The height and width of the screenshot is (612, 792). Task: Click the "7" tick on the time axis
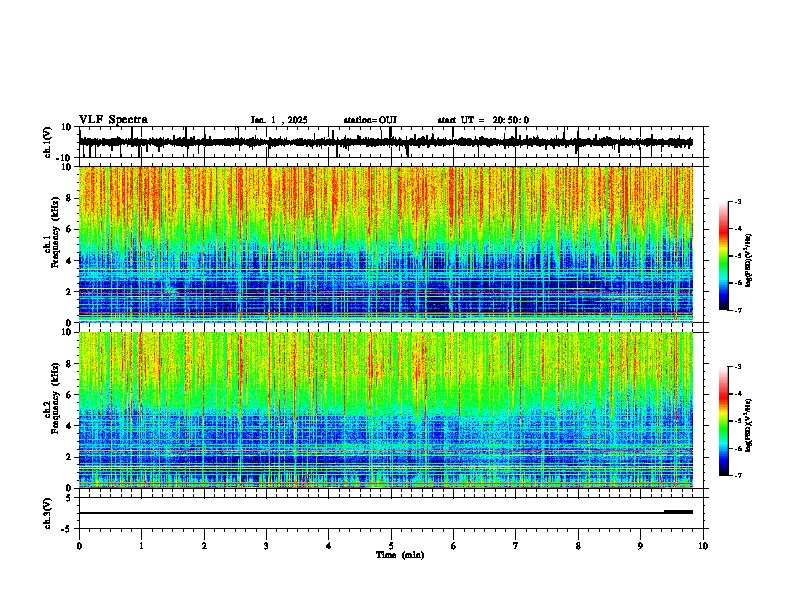516,546
